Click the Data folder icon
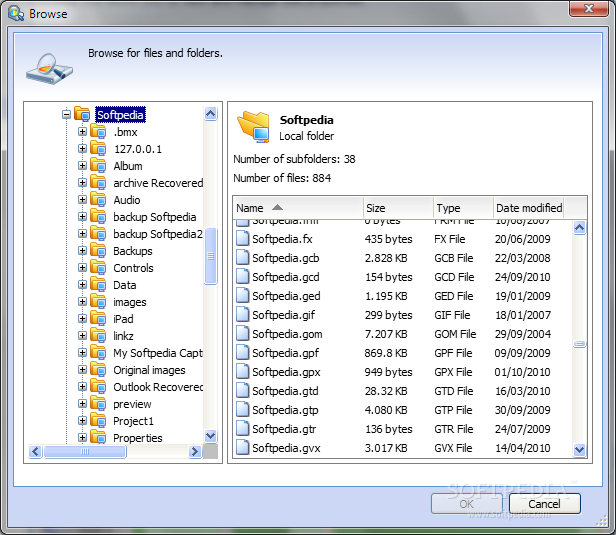The image size is (616, 535). [98, 284]
